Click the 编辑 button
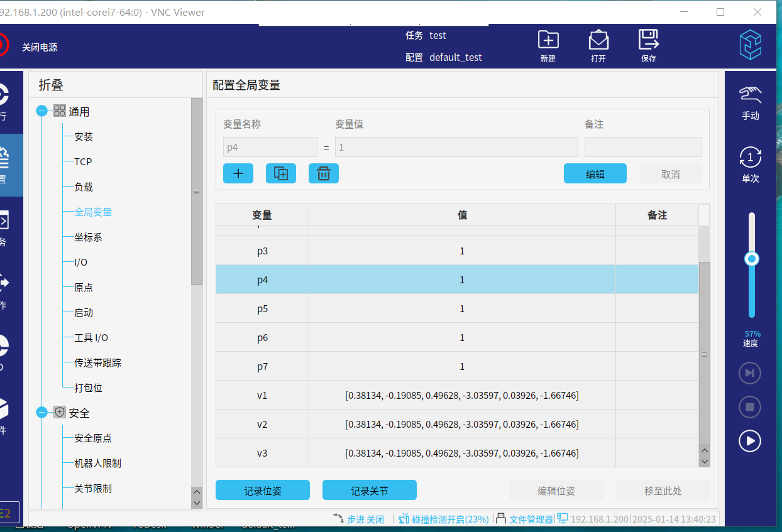 pos(595,174)
